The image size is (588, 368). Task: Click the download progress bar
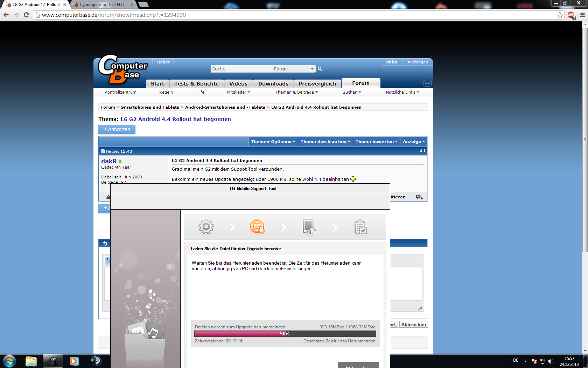[x=285, y=334]
